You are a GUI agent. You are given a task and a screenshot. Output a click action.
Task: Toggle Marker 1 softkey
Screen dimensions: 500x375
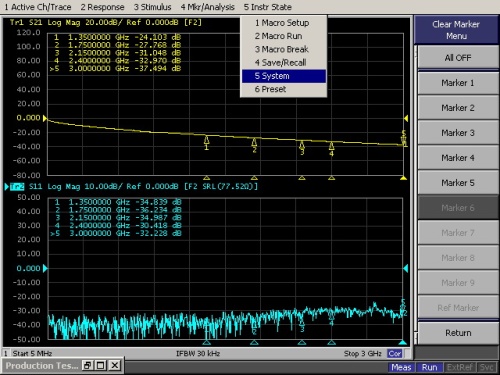coord(458,83)
